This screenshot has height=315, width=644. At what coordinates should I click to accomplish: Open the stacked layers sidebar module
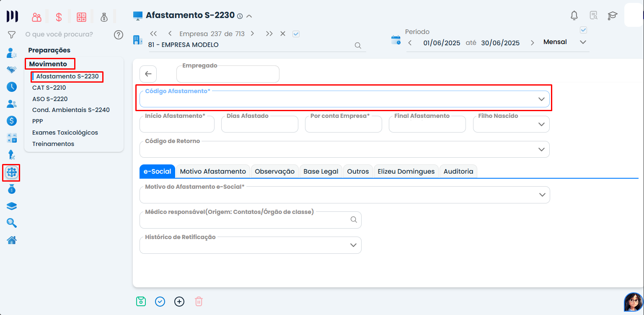click(x=12, y=206)
